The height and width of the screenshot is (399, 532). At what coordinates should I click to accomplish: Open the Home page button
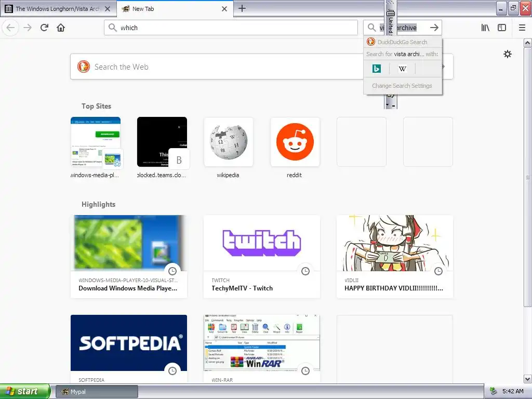(x=61, y=28)
